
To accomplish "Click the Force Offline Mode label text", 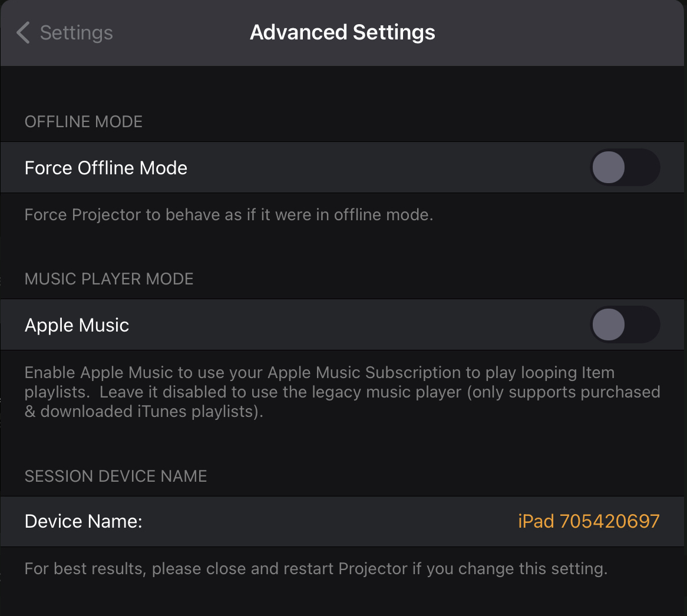I will click(x=106, y=168).
